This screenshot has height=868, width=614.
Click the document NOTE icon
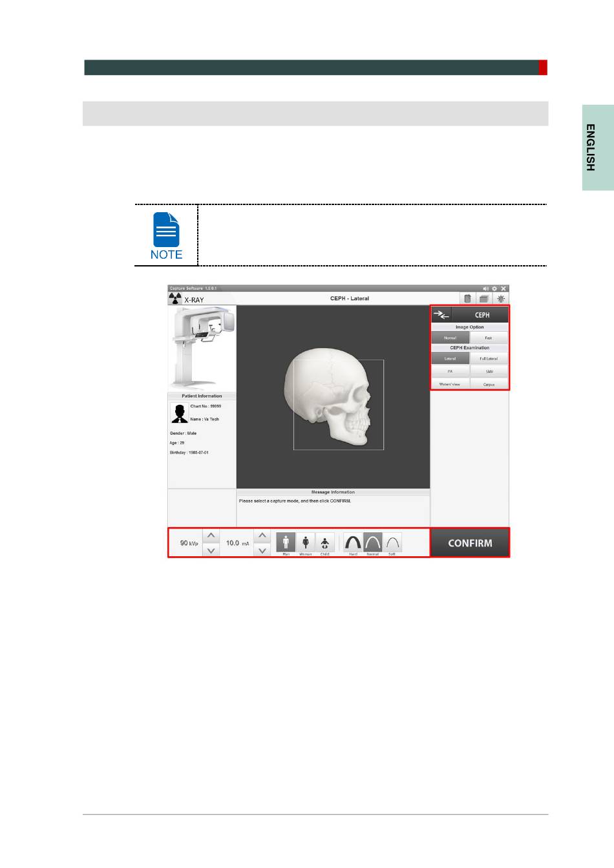point(166,235)
